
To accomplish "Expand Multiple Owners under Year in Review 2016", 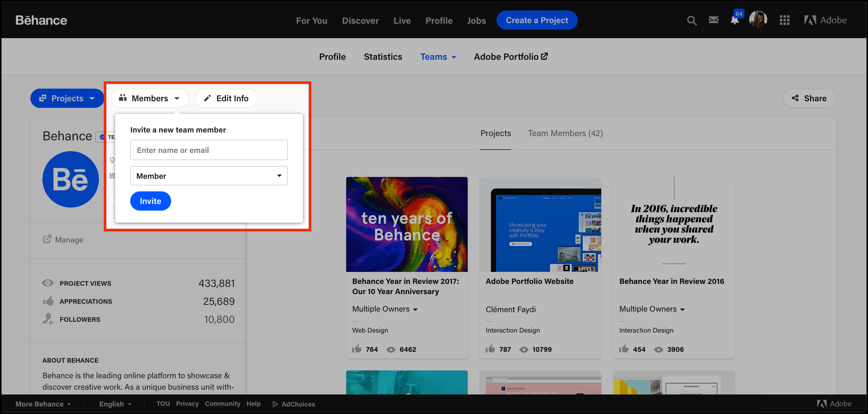I will [652, 309].
